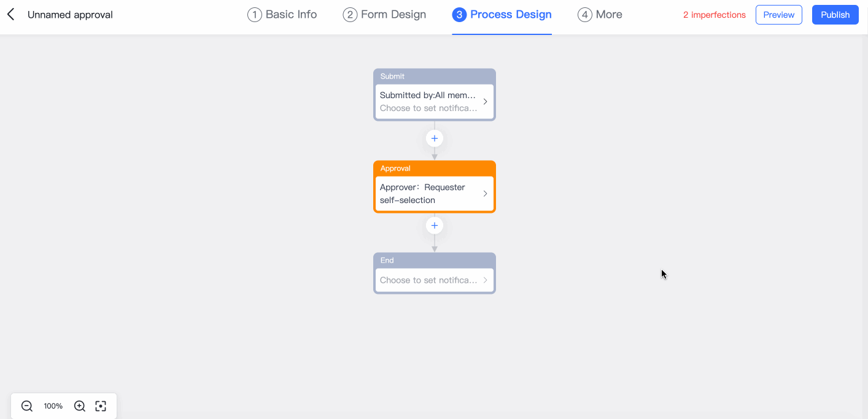
Task: Zoom out the process canvas
Action: (x=27, y=406)
